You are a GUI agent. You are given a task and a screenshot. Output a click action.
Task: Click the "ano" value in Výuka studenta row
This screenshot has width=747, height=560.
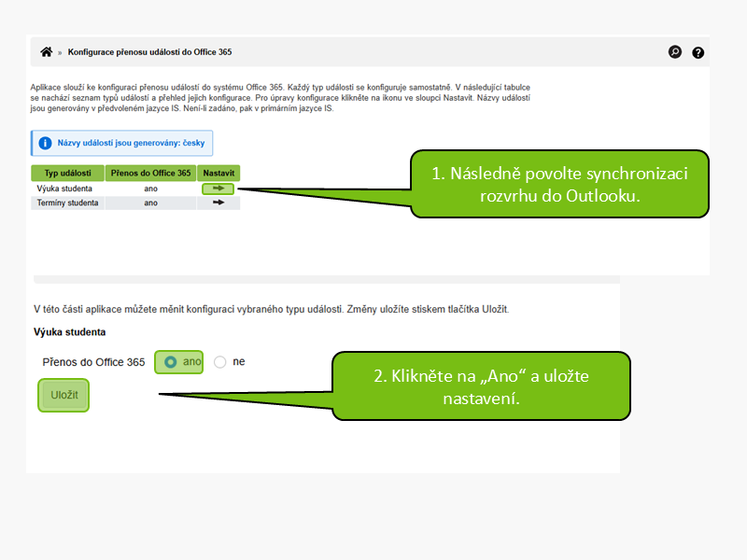click(x=150, y=188)
